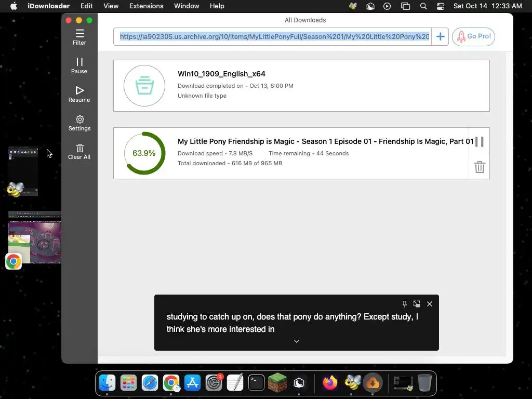Open the Help menu

pyautogui.click(x=217, y=6)
